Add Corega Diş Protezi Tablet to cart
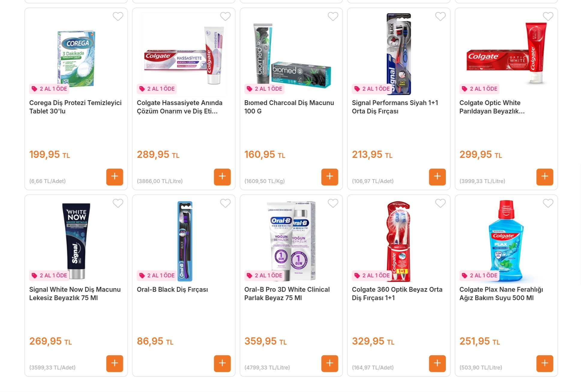The height and width of the screenshot is (392, 581). click(114, 177)
